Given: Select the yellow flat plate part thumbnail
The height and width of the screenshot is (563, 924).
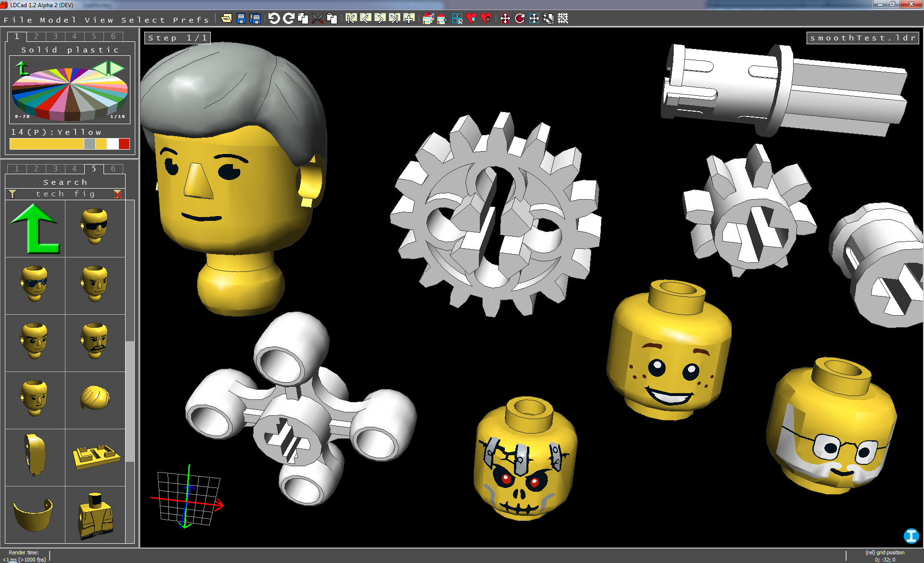Looking at the screenshot, I should click(95, 458).
